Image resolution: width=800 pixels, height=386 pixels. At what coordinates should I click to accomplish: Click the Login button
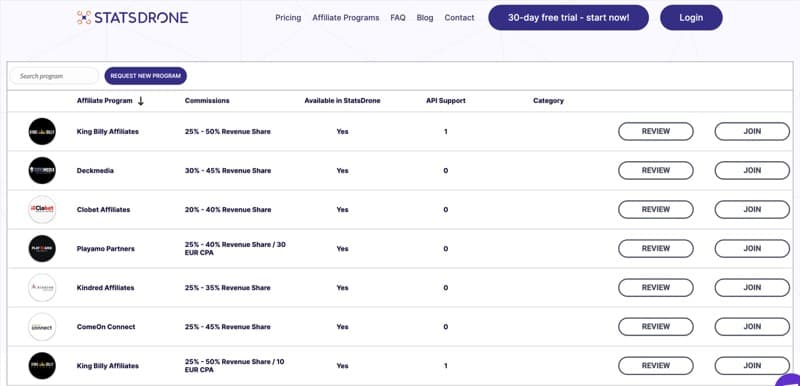coord(691,18)
